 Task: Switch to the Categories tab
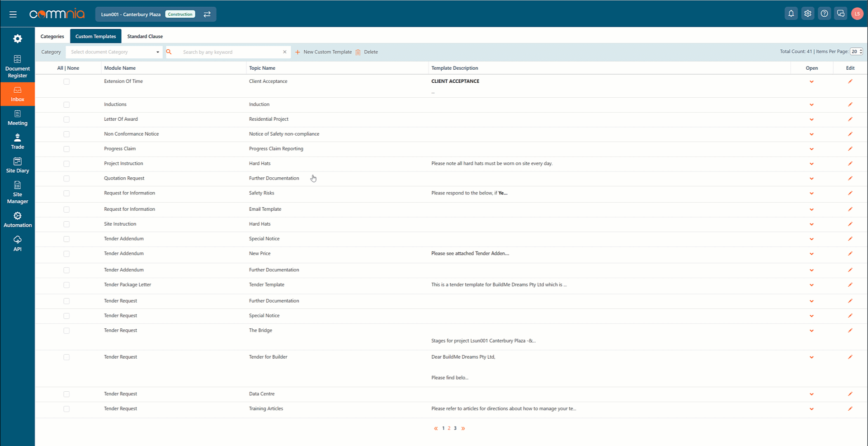click(x=52, y=36)
